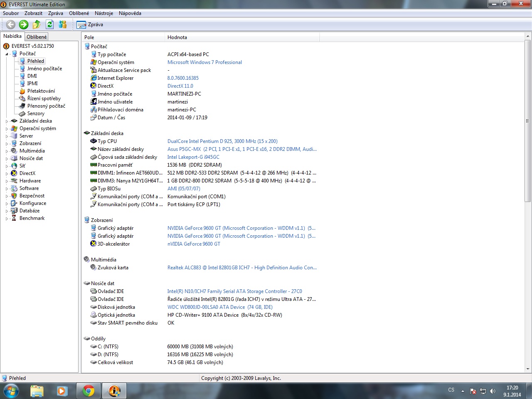Select Řízení spotřeby tree item
This screenshot has width=532, height=399.
[x=44, y=99]
